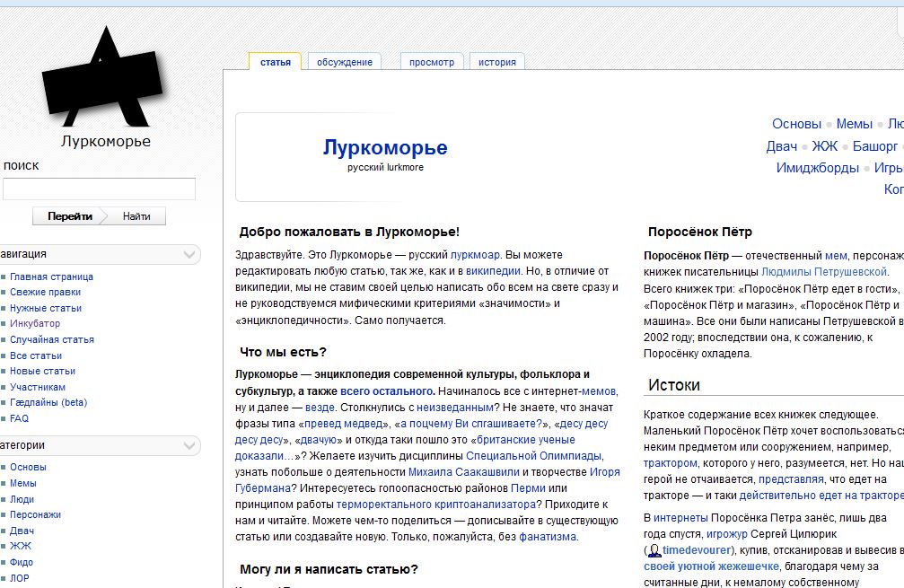Click the Мемы link in top portal
Viewport: 904px width, 588px height.
[x=854, y=124]
